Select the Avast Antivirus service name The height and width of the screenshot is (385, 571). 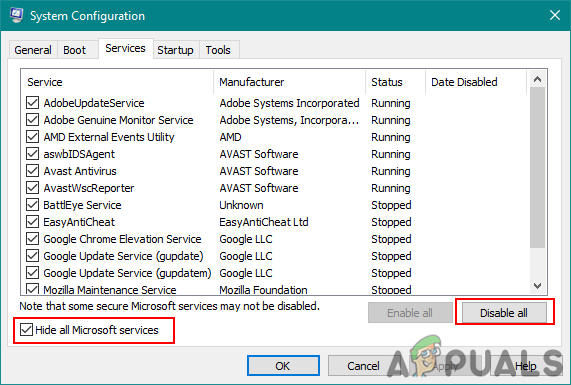[80, 171]
